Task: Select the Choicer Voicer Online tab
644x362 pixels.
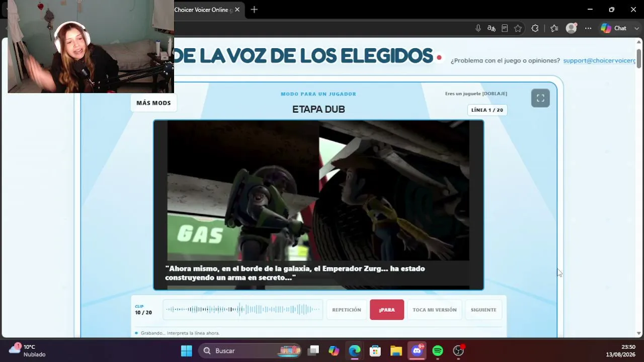Action: tap(203, 10)
